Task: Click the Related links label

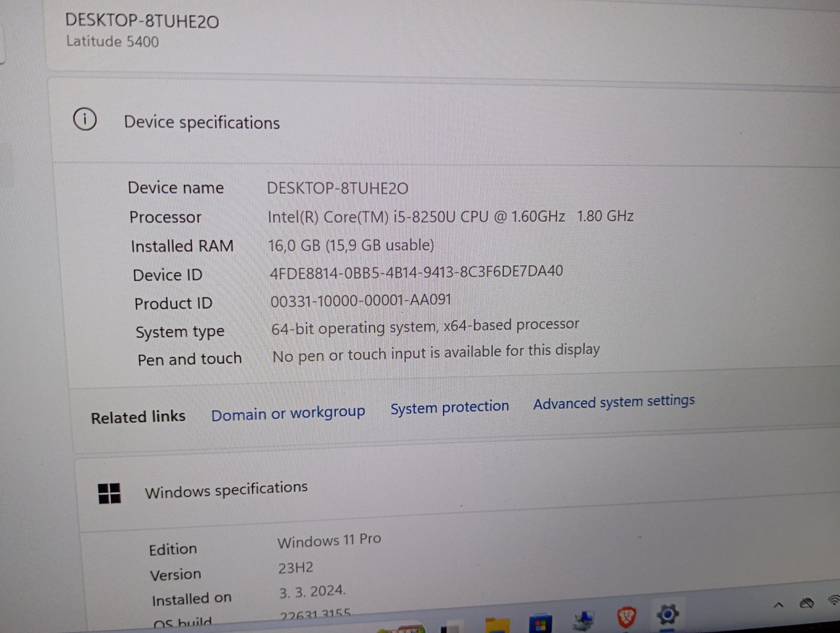Action: [x=138, y=417]
